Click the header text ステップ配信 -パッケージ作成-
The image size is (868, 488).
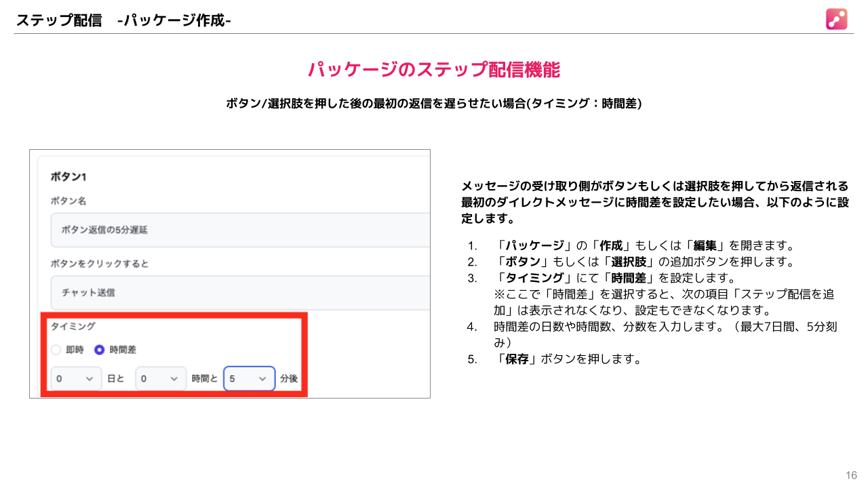[x=123, y=20]
